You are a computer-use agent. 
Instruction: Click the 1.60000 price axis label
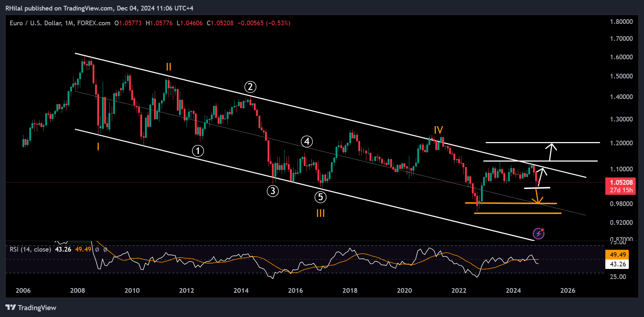coord(621,57)
